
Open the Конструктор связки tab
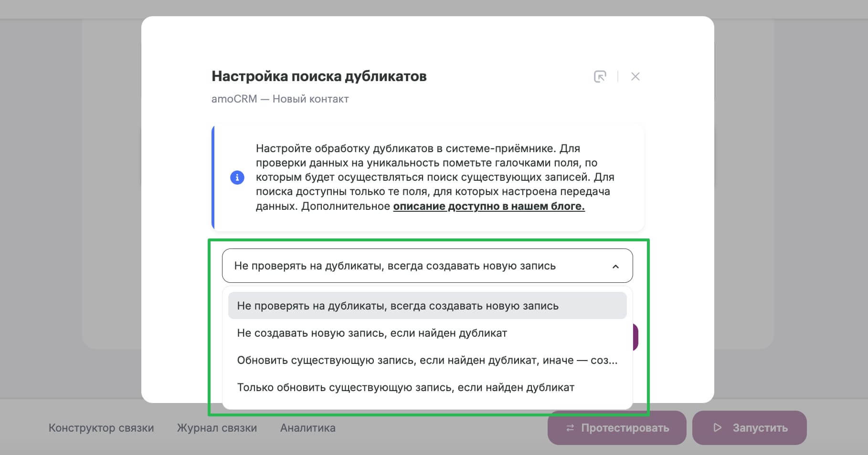click(x=101, y=428)
